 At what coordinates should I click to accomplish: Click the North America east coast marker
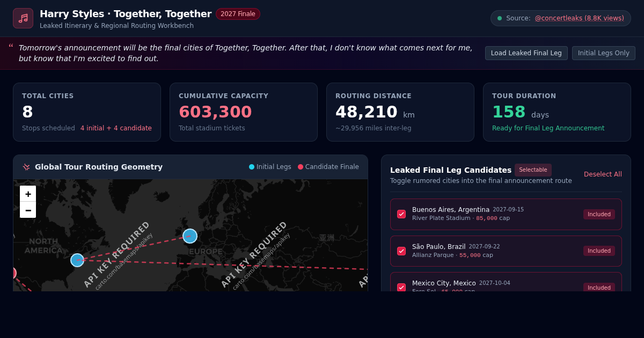[77, 260]
